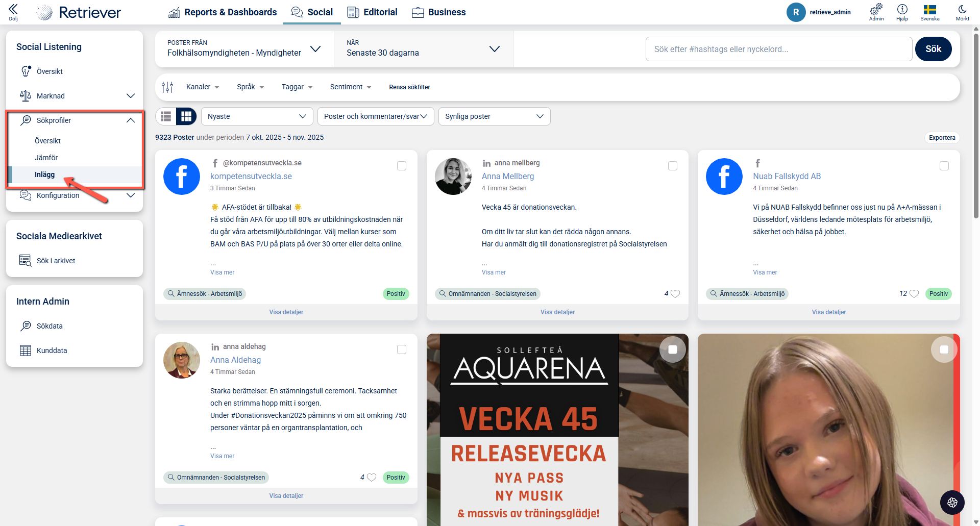980x526 pixels.
Task: Switch to grid view layout
Action: (x=186, y=116)
